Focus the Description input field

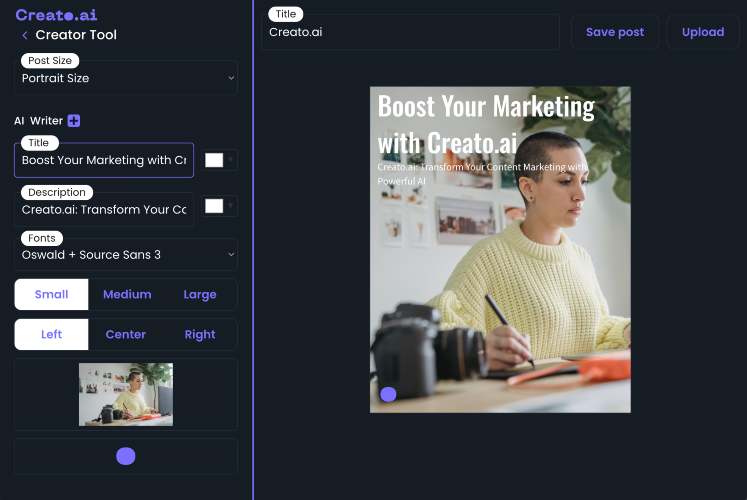(104, 209)
